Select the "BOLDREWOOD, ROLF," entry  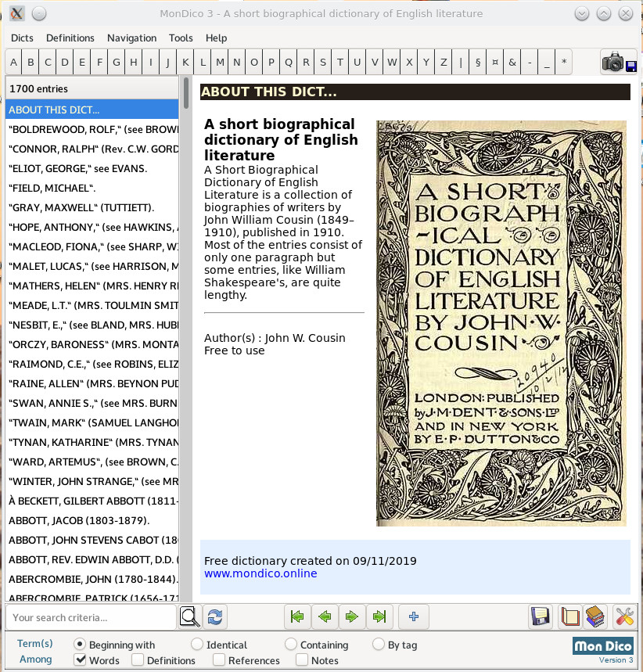coord(92,129)
